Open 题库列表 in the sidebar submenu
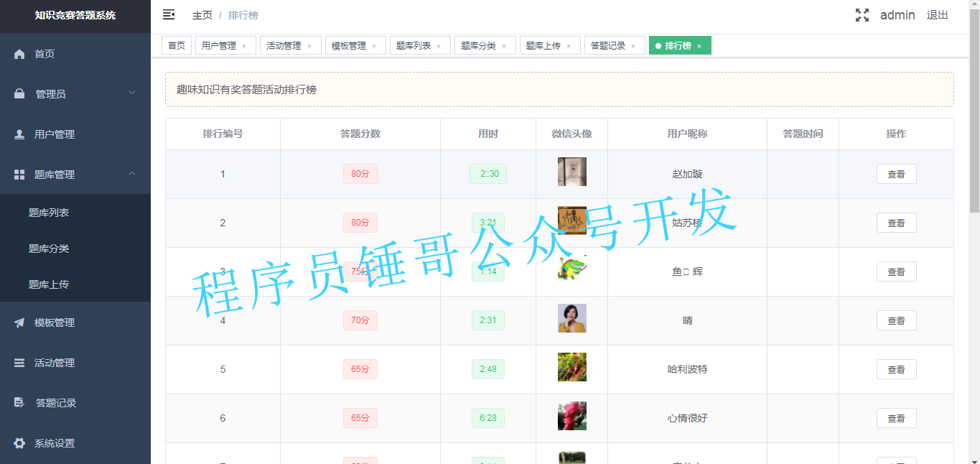Image resolution: width=980 pixels, height=464 pixels. click(x=75, y=213)
